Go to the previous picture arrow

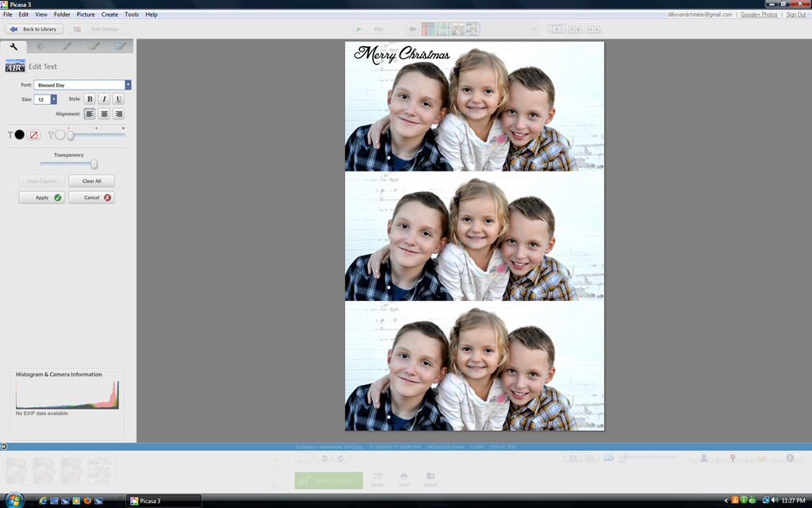pos(412,29)
